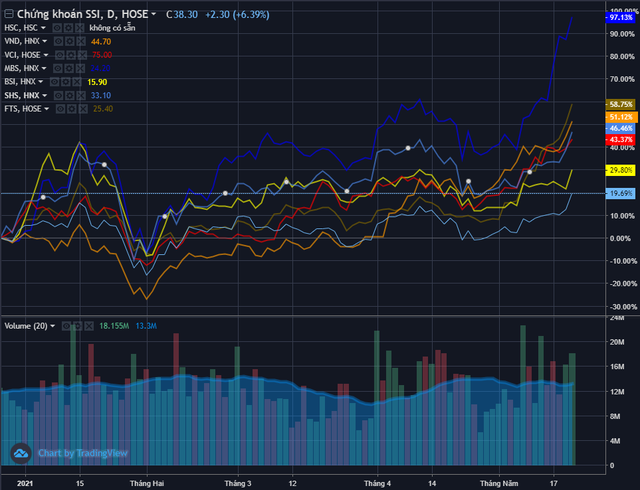This screenshot has width=640, height=490.
Task: Click the change text +2.30 (+6.39%)
Action: (237, 15)
